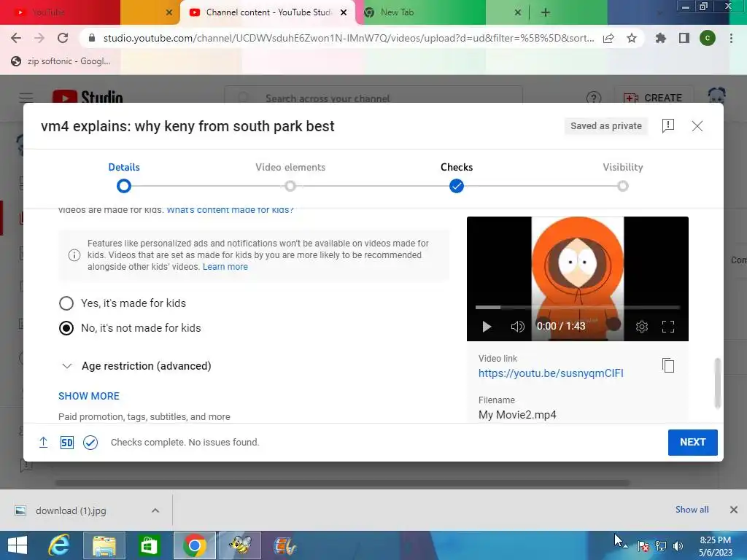This screenshot has height=560, width=747.
Task: Click the system tray volume icon
Action: [678, 546]
